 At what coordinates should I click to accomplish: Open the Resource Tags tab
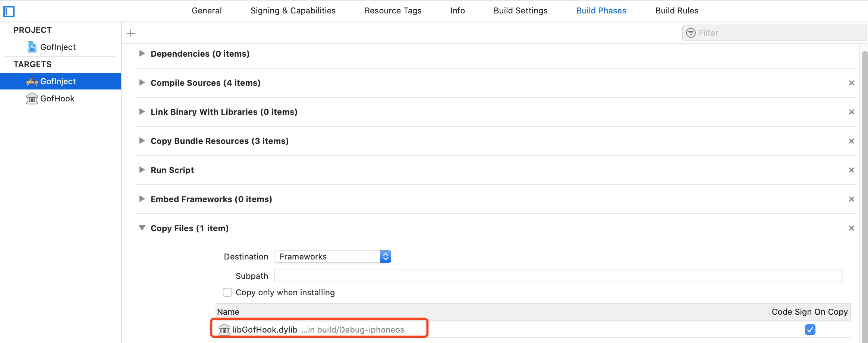tap(393, 11)
